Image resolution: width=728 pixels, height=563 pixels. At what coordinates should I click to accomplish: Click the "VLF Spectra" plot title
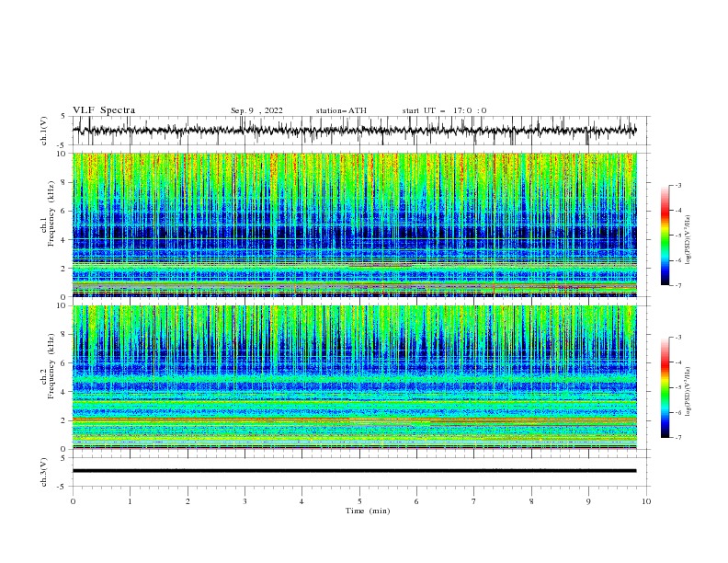(x=104, y=110)
